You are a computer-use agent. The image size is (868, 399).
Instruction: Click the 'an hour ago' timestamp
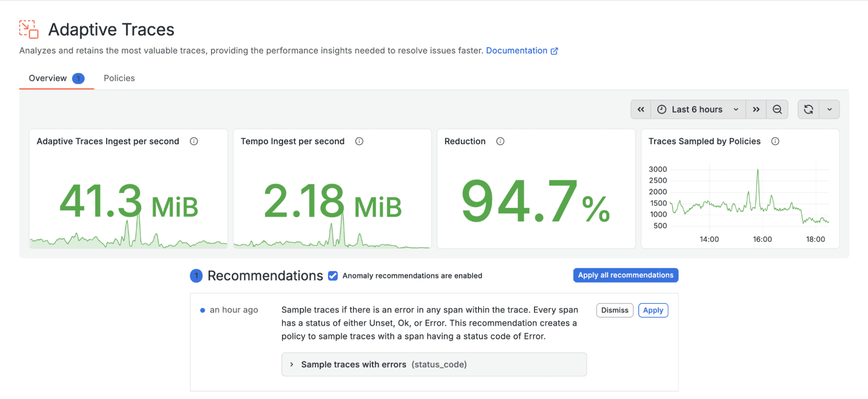coord(234,310)
